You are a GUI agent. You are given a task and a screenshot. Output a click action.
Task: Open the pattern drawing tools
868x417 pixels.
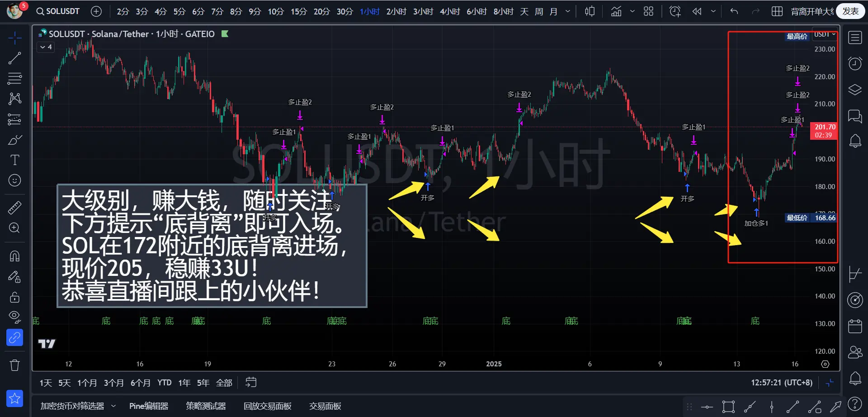(x=14, y=99)
